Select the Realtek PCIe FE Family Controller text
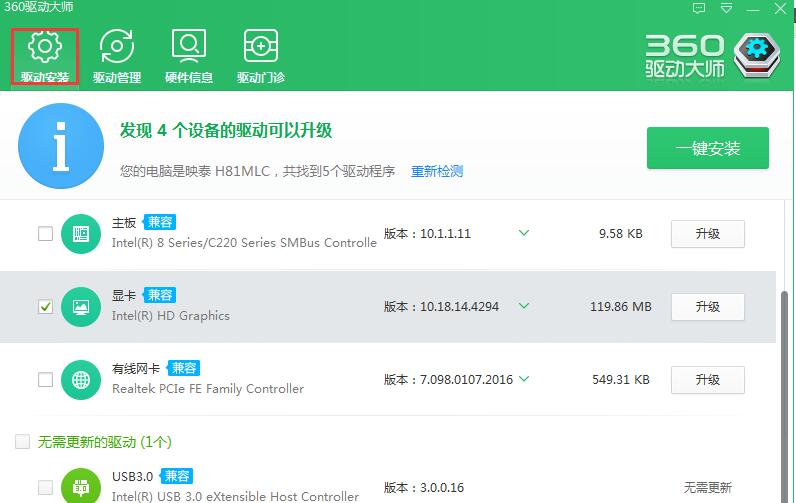Viewport: 796px width, 503px height. (208, 389)
